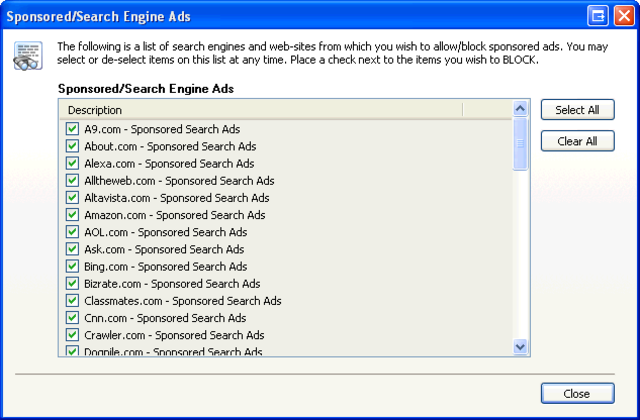The height and width of the screenshot is (420, 640).
Task: Select 'Amazon.com - Sponsored Search Ads' text
Action: [x=175, y=215]
